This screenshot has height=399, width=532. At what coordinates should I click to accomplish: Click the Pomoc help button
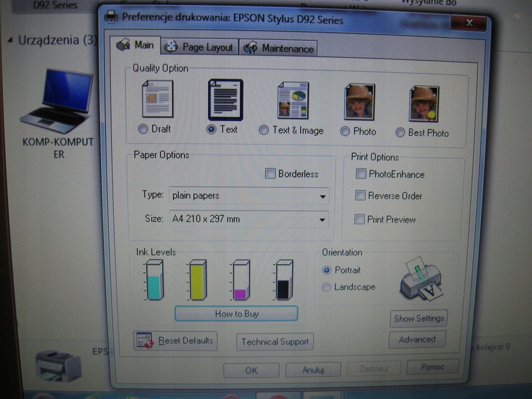point(433,367)
